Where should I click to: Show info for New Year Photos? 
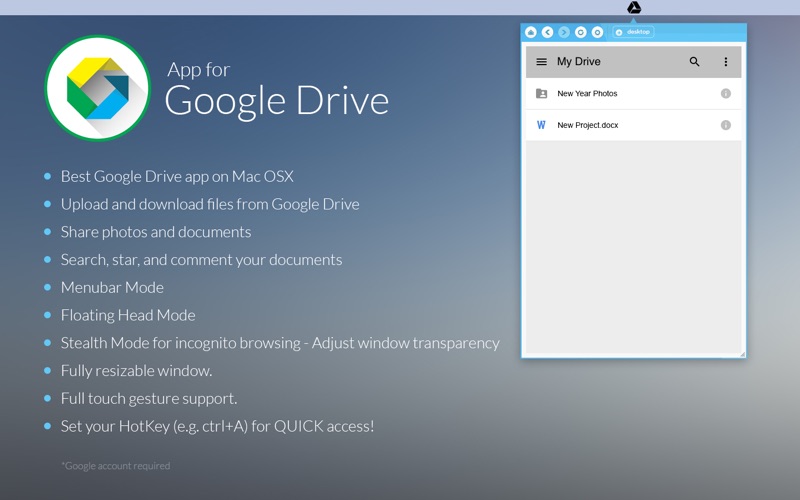tap(726, 93)
